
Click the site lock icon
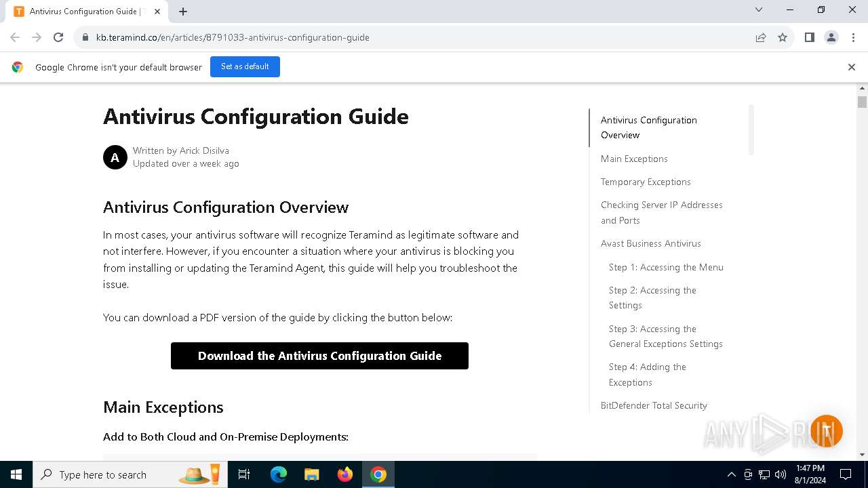point(85,37)
